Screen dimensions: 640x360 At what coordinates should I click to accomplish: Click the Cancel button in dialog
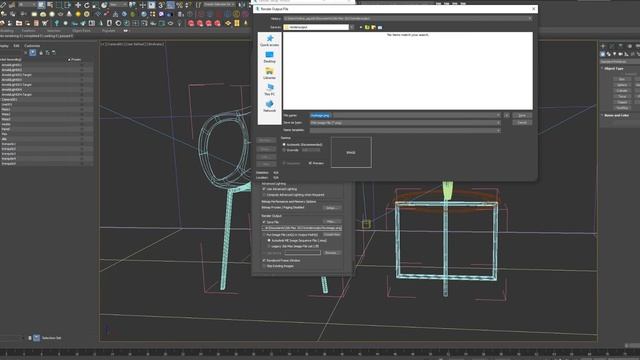point(522,122)
